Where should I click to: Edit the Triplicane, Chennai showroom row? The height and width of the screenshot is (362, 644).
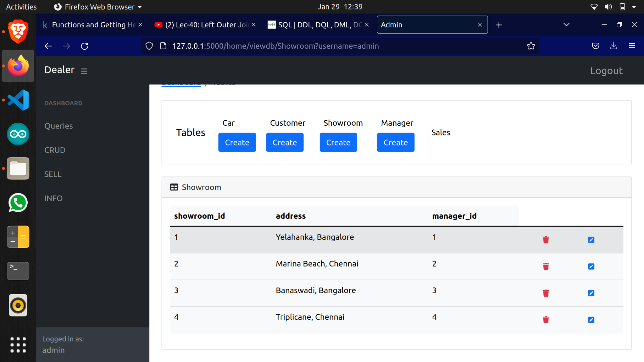591,320
